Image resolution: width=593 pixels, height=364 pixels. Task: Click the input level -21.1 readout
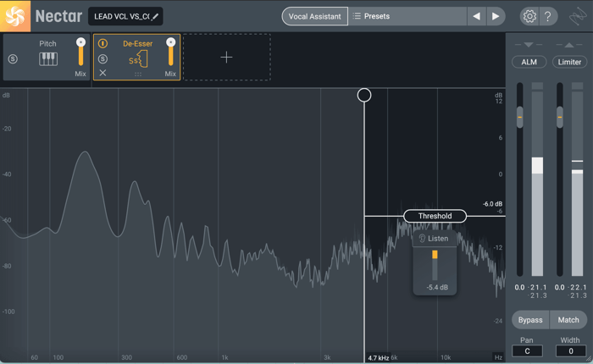point(537,287)
